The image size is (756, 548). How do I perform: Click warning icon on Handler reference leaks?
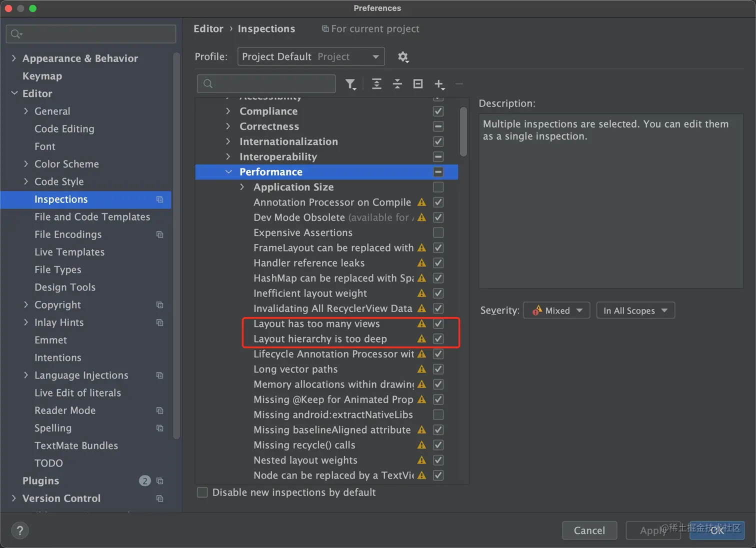(x=422, y=263)
